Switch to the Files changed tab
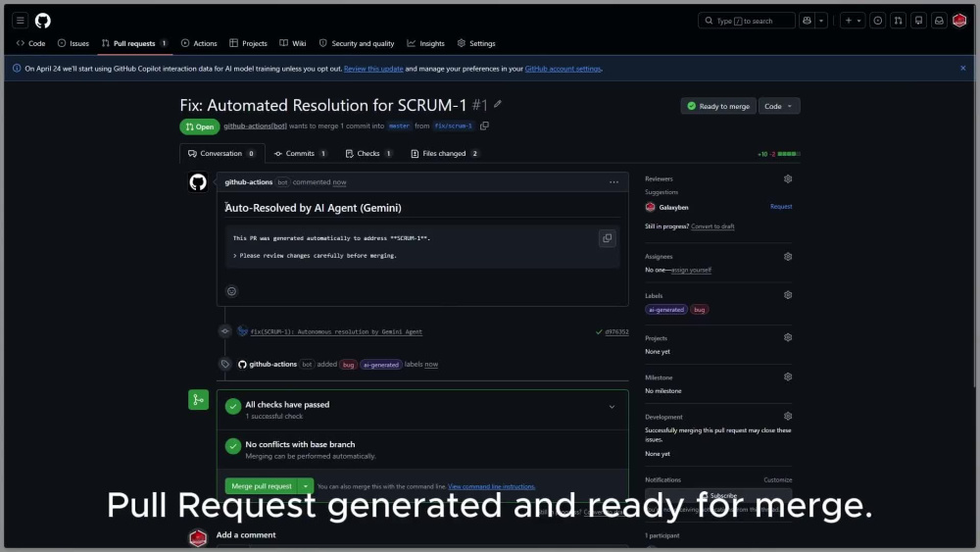 444,153
